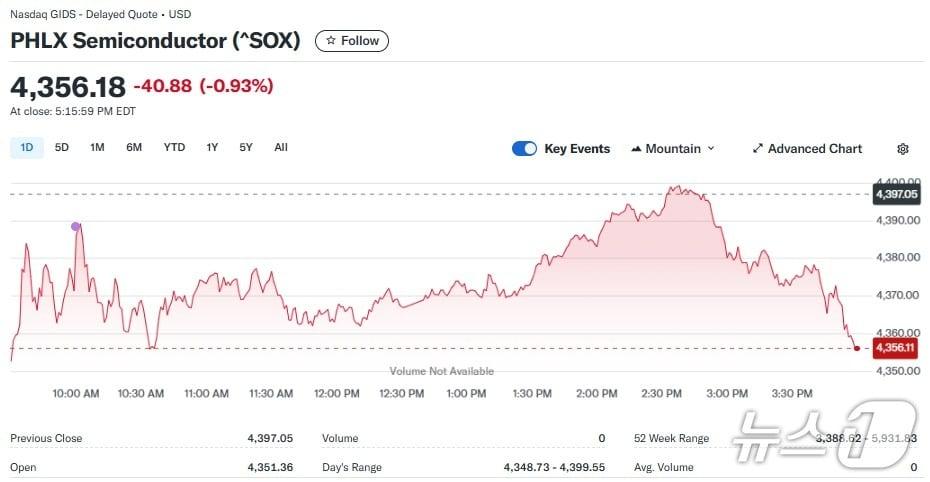
Task: Select the 1M time range tab
Action: coord(97,148)
